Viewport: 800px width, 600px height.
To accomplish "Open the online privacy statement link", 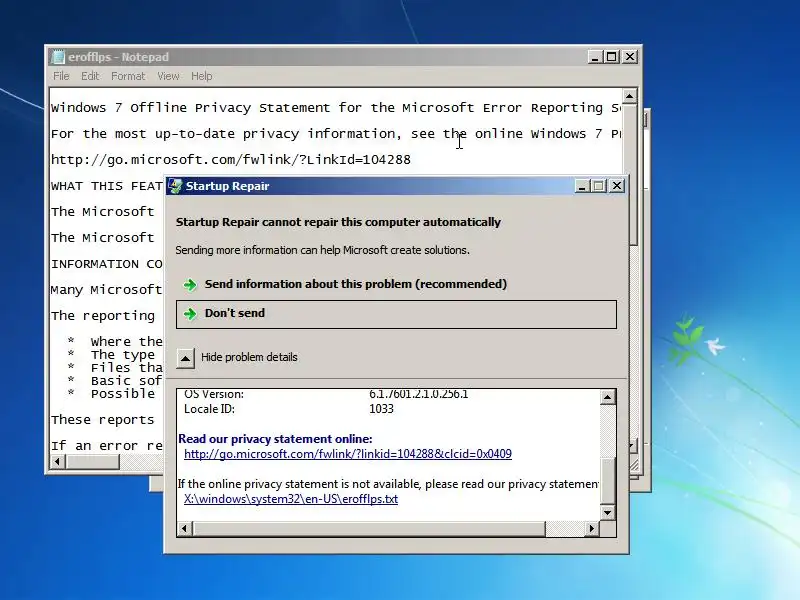I will point(347,454).
